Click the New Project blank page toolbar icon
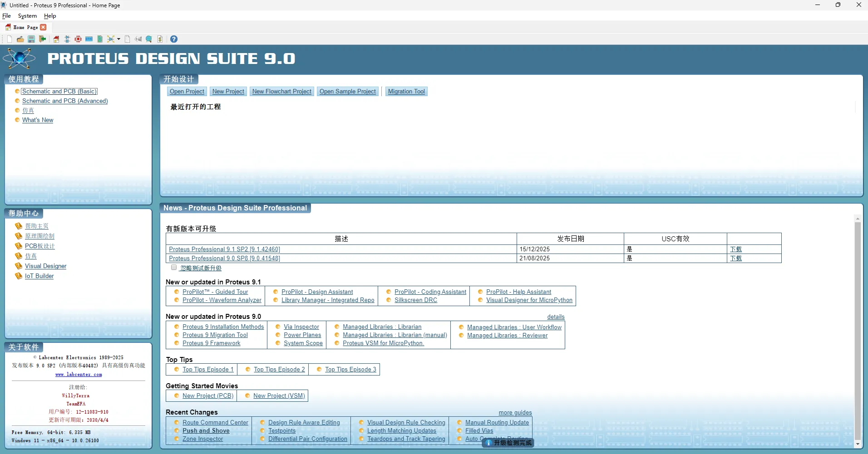 click(x=10, y=39)
